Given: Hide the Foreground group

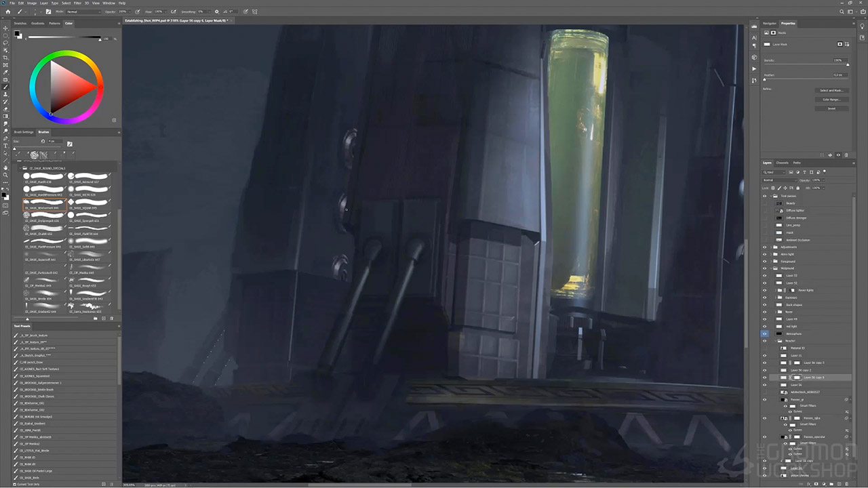Looking at the screenshot, I should pyautogui.click(x=764, y=262).
